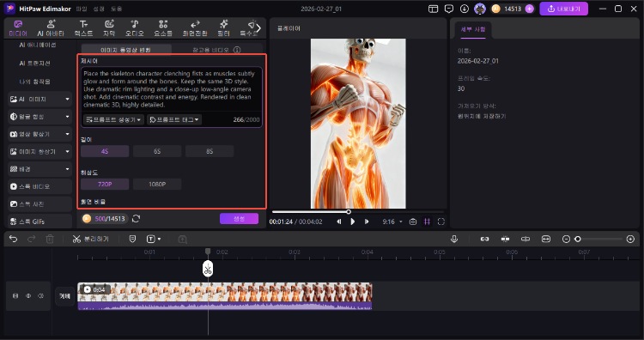Open the prompt tag dropdown
The width and height of the screenshot is (644, 340).
tap(174, 119)
